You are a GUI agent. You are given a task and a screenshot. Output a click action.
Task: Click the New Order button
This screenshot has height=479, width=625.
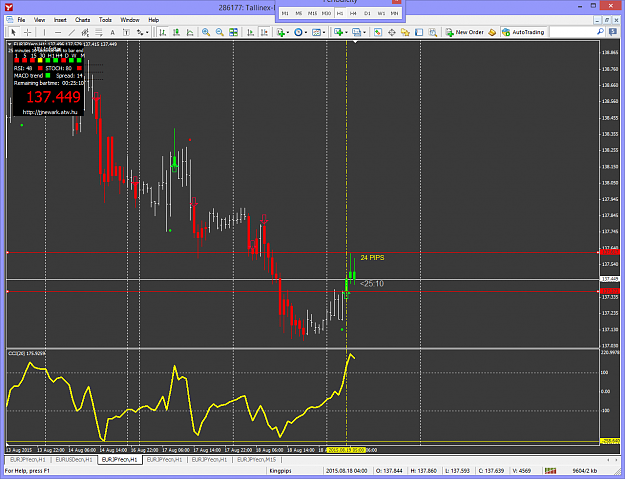click(x=465, y=32)
